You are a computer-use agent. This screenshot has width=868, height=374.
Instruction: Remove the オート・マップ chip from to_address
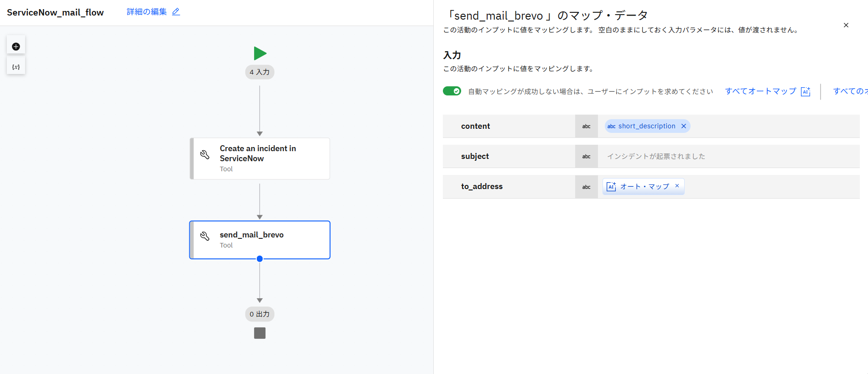(x=677, y=186)
